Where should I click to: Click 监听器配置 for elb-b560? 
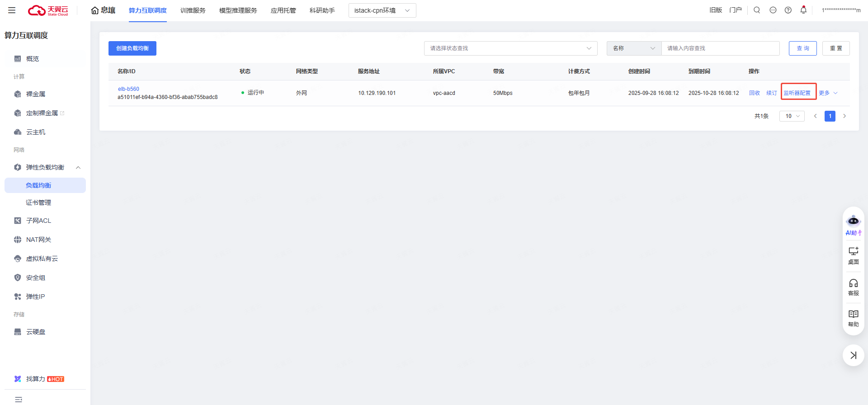[797, 93]
